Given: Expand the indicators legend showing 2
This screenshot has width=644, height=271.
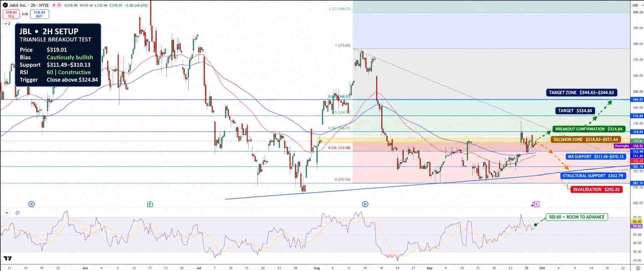Looking at the screenshot, I should tap(7, 24).
